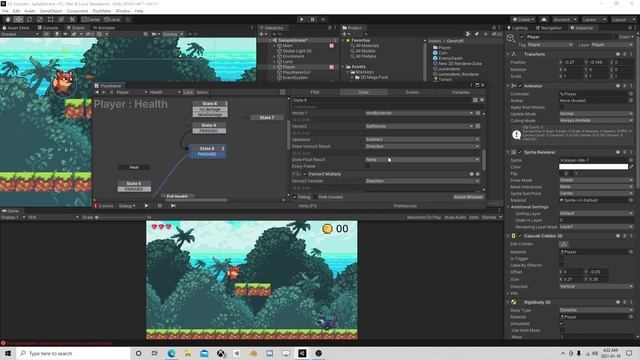Switch to the Animator tab
Screen dimensions: 640x360
(x=104, y=28)
